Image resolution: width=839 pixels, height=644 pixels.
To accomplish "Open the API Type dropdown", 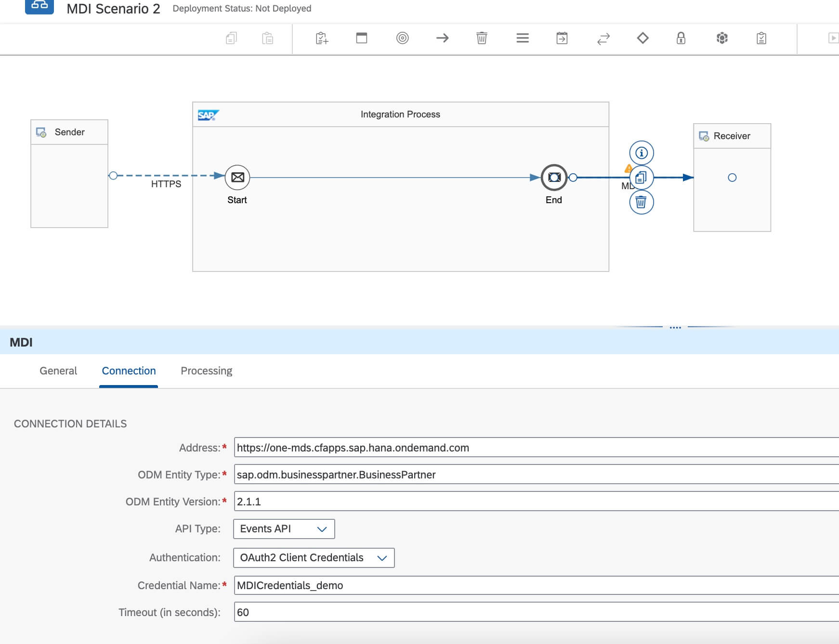I will [322, 529].
